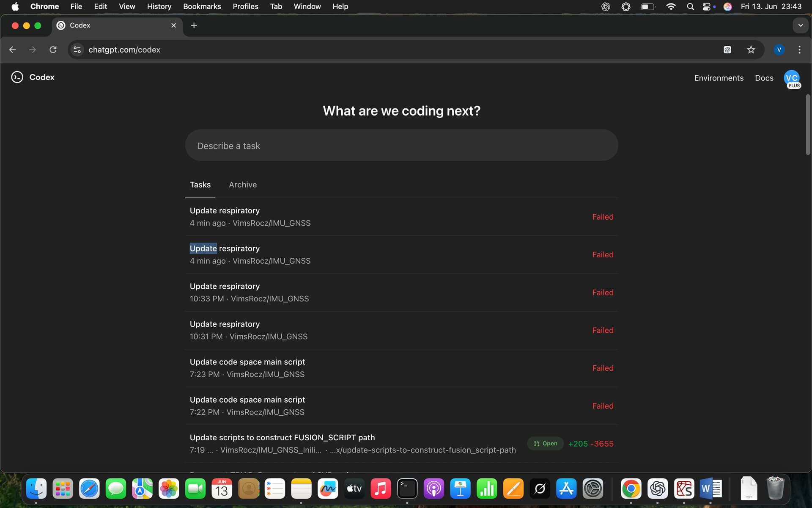
Task: View site information icon in address bar
Action: coord(77,50)
